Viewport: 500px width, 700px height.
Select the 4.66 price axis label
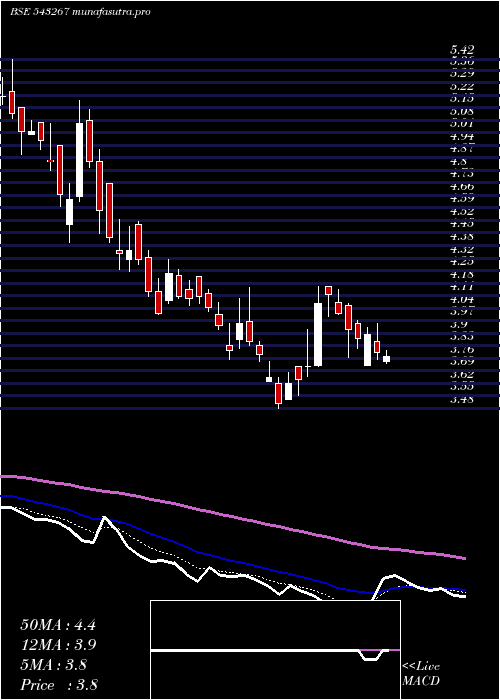[x=462, y=187]
